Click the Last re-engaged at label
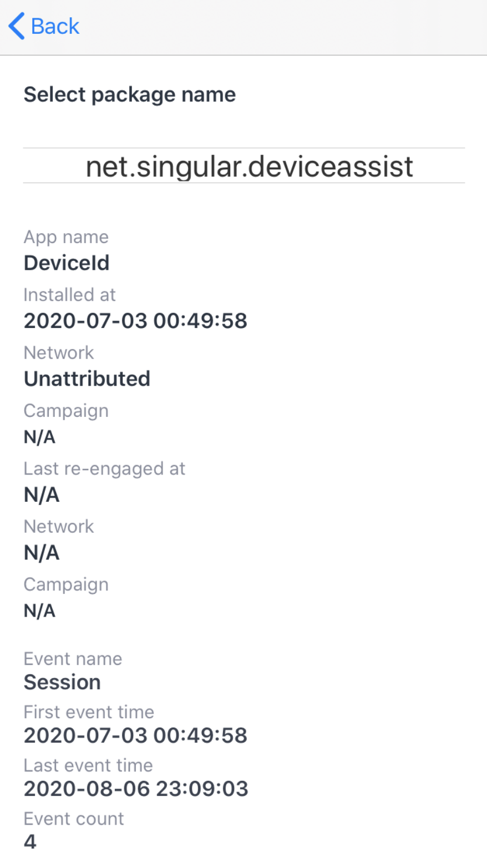 [104, 468]
